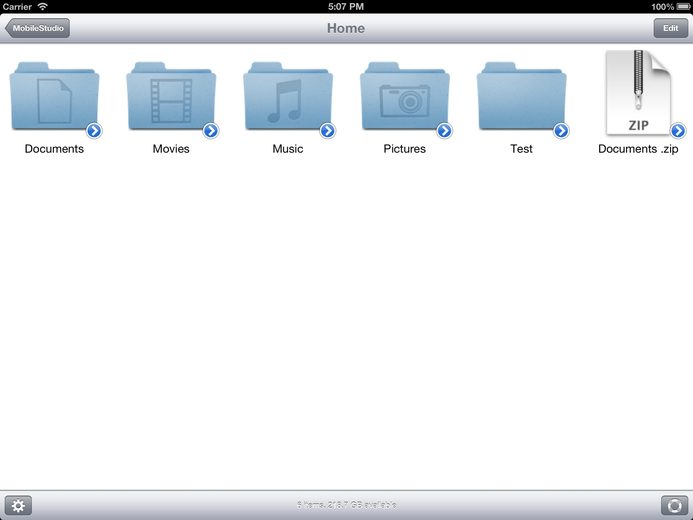Screen dimensions: 693x520
Task: Tap the Home title in navigation bar
Action: tap(346, 28)
